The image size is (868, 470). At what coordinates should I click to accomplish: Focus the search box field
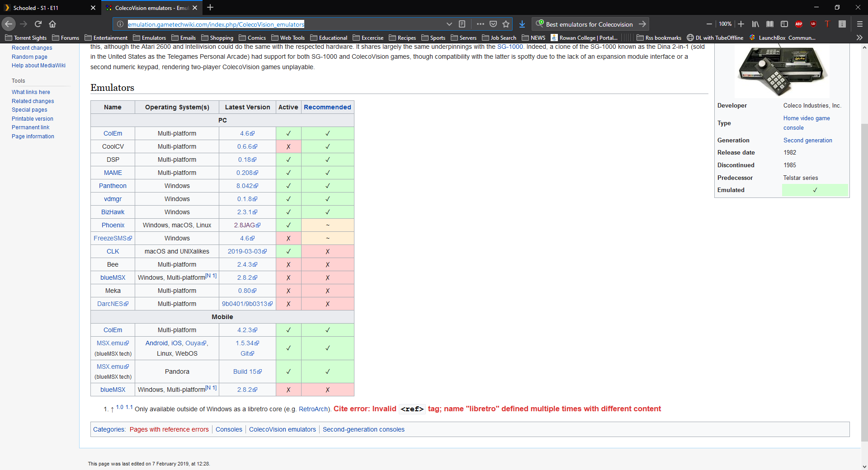(589, 24)
